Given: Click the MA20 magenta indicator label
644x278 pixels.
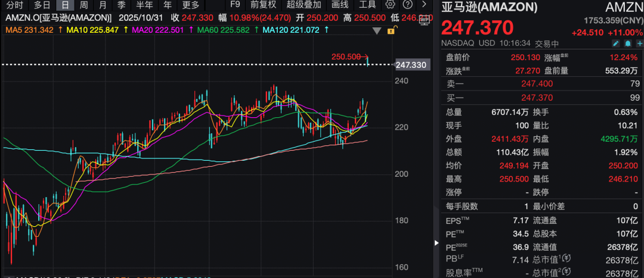Looking at the screenshot, I should (x=156, y=29).
